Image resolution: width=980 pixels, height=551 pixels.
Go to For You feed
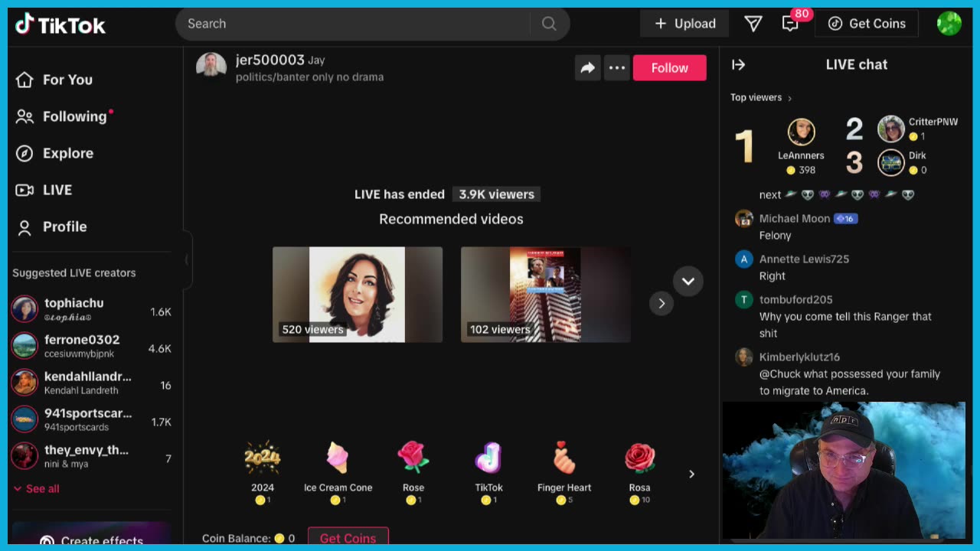click(x=54, y=80)
